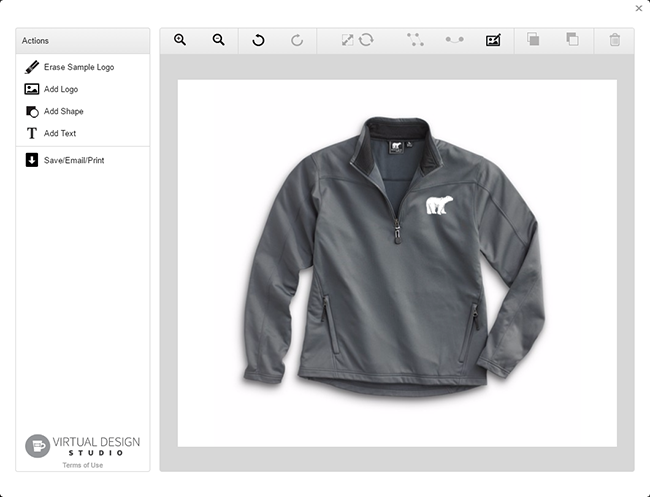The height and width of the screenshot is (497, 650).
Task: Click the trash delete icon
Action: (614, 40)
